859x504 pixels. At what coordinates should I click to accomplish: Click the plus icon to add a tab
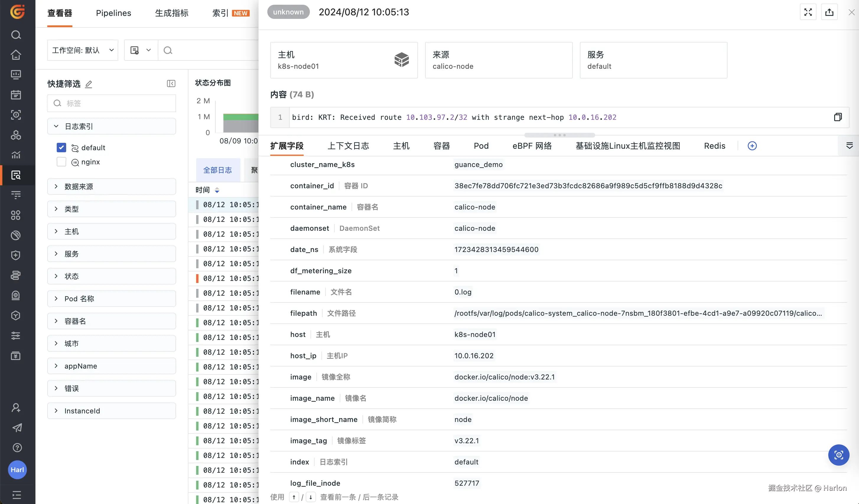(x=752, y=146)
